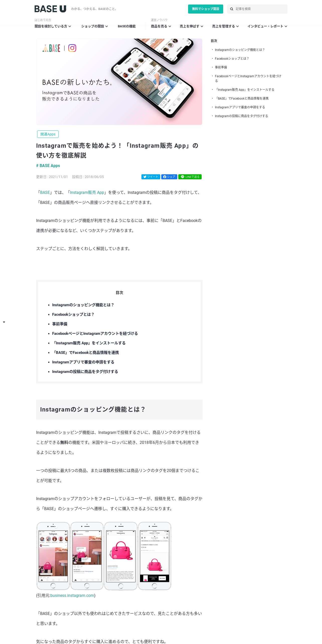In-article 目次: Facebookショップとは？
The image size is (322, 644).
pyautogui.click(x=73, y=314)
